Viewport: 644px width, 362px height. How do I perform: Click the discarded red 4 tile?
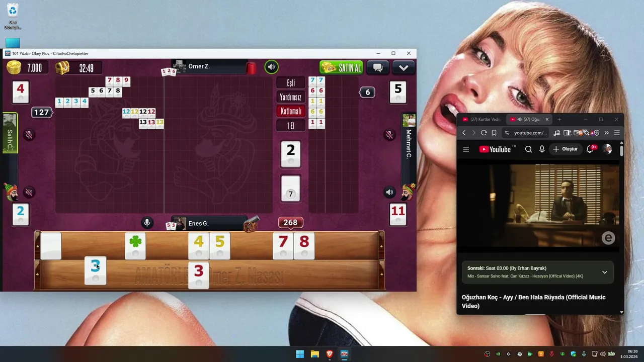(x=20, y=92)
